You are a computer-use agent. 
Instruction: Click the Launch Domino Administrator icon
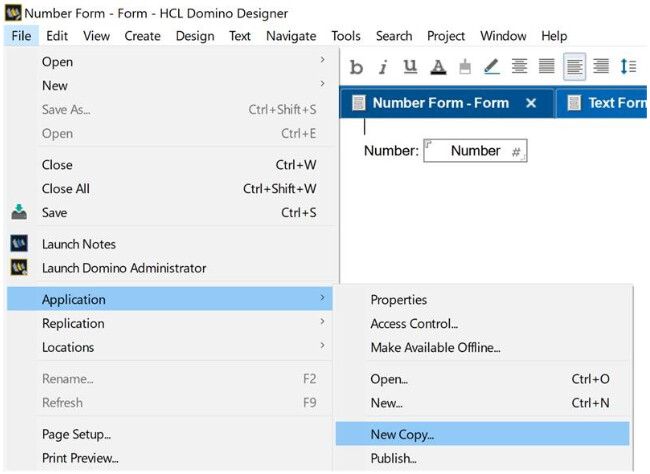click(x=19, y=267)
